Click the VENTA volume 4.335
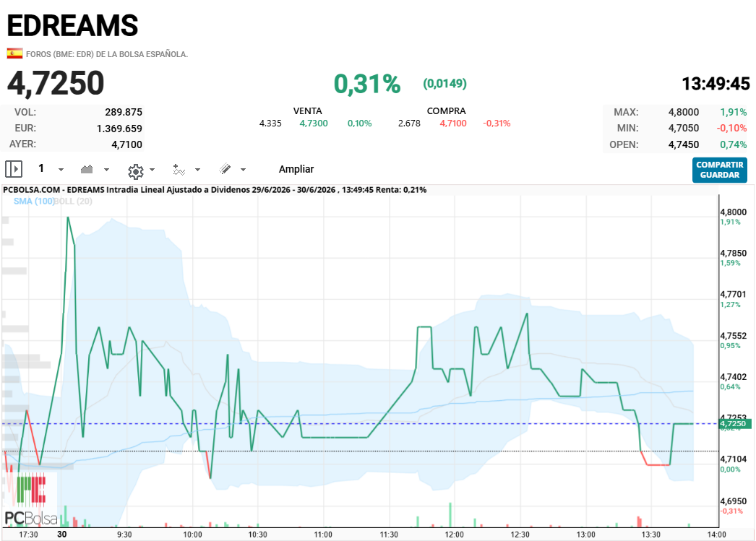This screenshot has height=541, width=756. (x=270, y=124)
